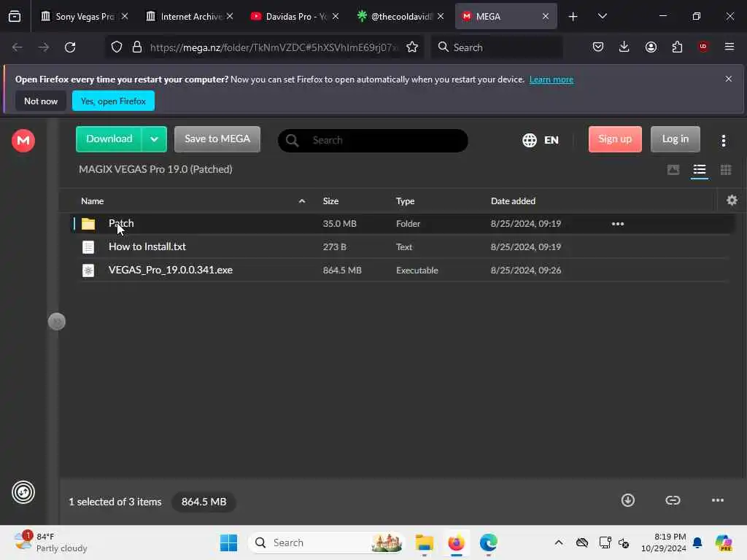This screenshot has width=747, height=560.
Task: Open Firefox downloads panel
Action: pos(624,47)
